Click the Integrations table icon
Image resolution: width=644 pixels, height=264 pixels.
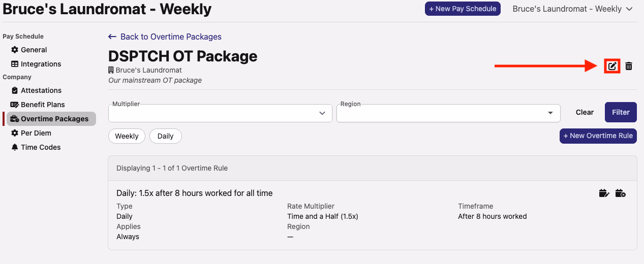pyautogui.click(x=15, y=64)
